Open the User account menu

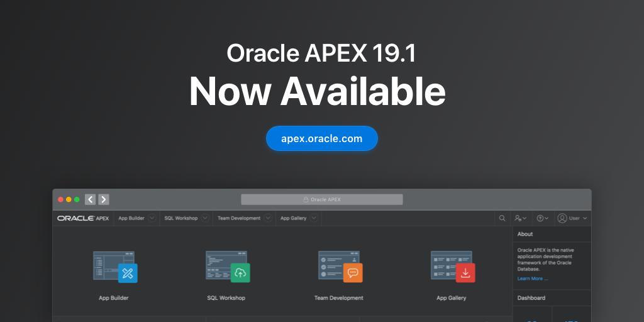pos(572,218)
